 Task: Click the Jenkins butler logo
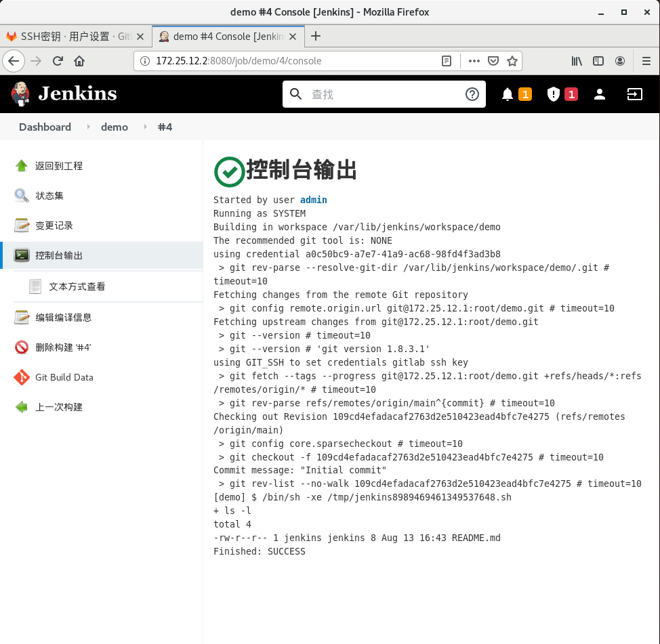[x=20, y=93]
